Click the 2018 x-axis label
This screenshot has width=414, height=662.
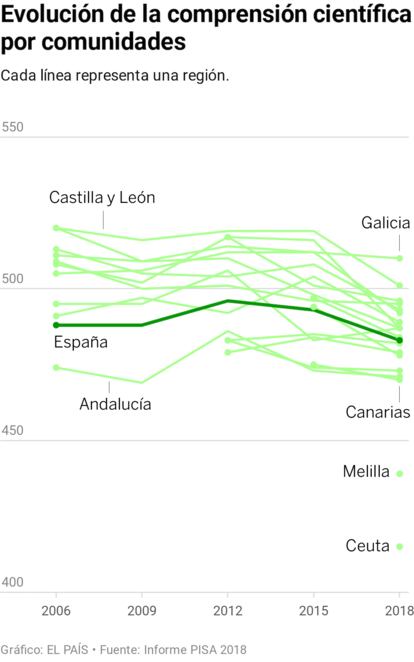pyautogui.click(x=399, y=610)
